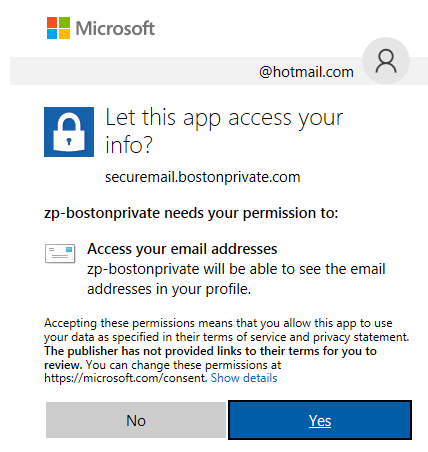The image size is (428, 452).
Task: Click the No button to deny access
Action: pos(136,420)
